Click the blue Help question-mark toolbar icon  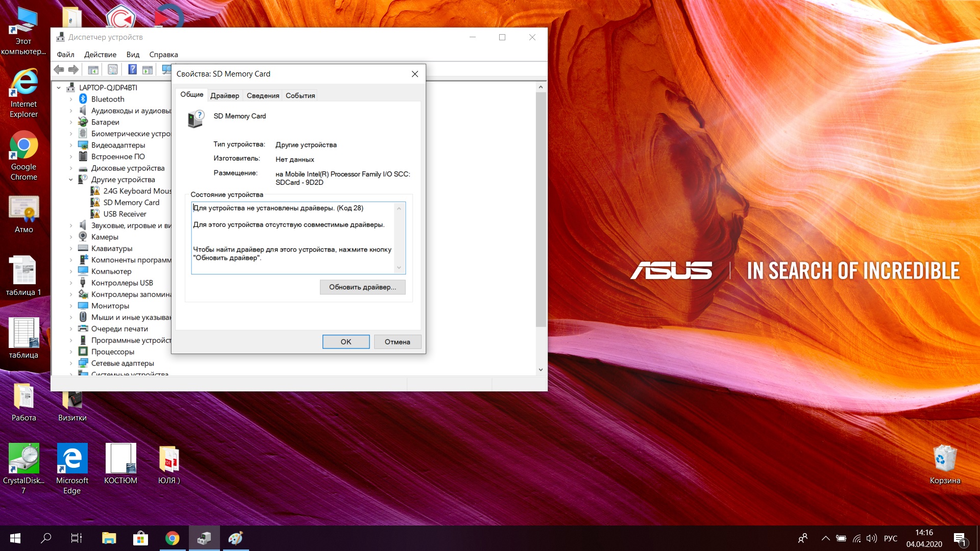point(132,69)
